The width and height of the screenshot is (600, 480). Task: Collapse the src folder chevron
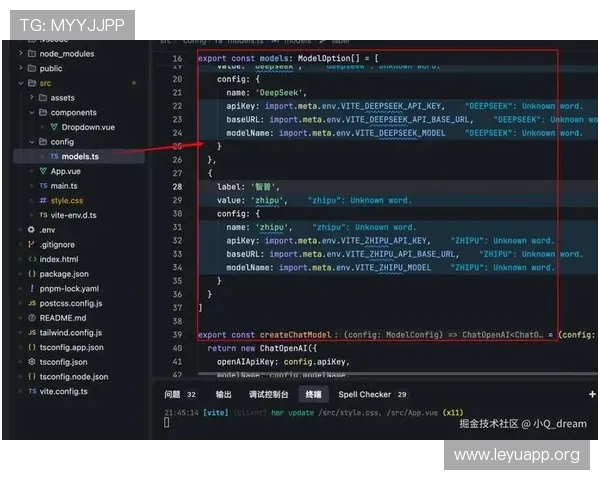[x=21, y=83]
